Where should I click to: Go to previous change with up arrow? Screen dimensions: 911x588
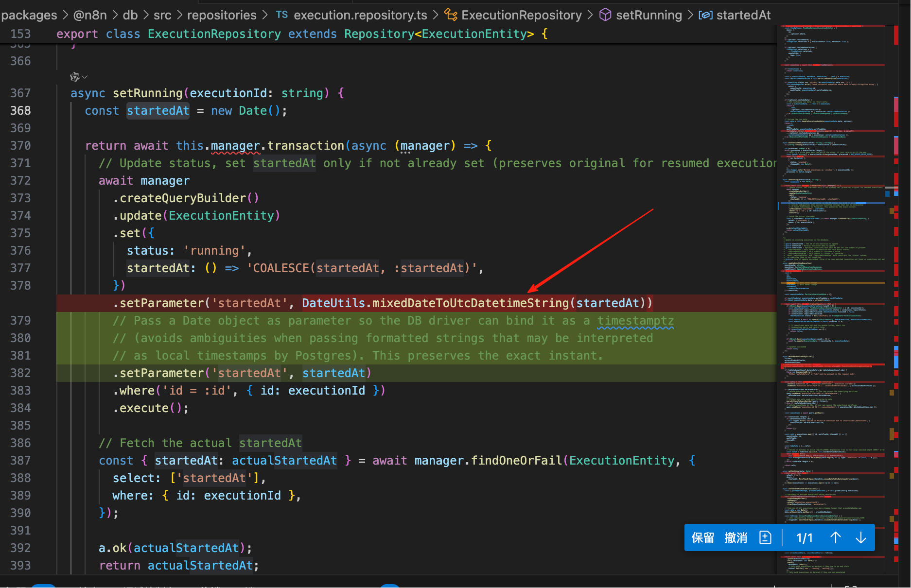[835, 537]
